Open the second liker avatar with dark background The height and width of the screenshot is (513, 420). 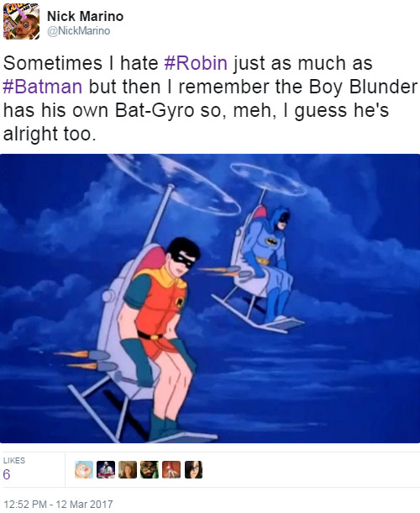point(106,469)
